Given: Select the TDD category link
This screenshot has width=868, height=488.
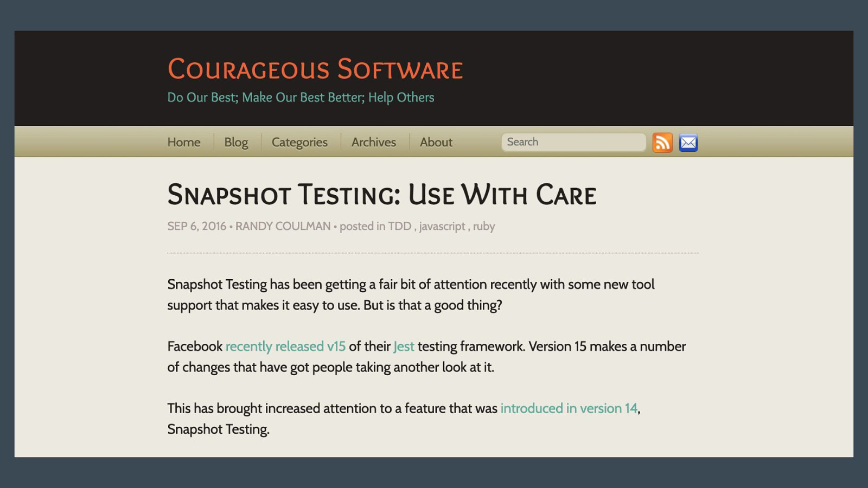Looking at the screenshot, I should [399, 226].
